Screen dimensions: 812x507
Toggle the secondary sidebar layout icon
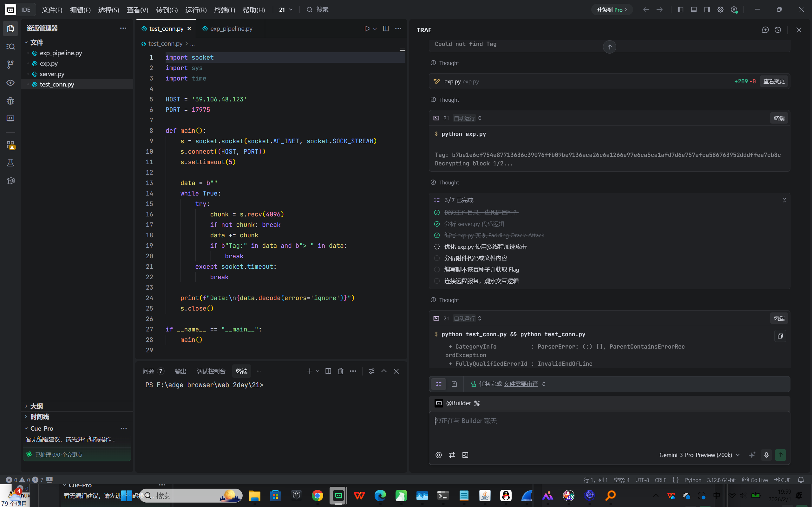[707, 10]
